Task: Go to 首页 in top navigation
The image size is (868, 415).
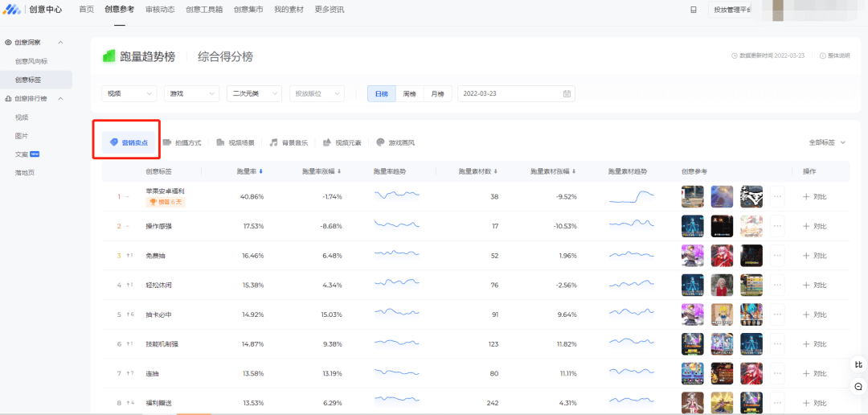Action: (86, 10)
